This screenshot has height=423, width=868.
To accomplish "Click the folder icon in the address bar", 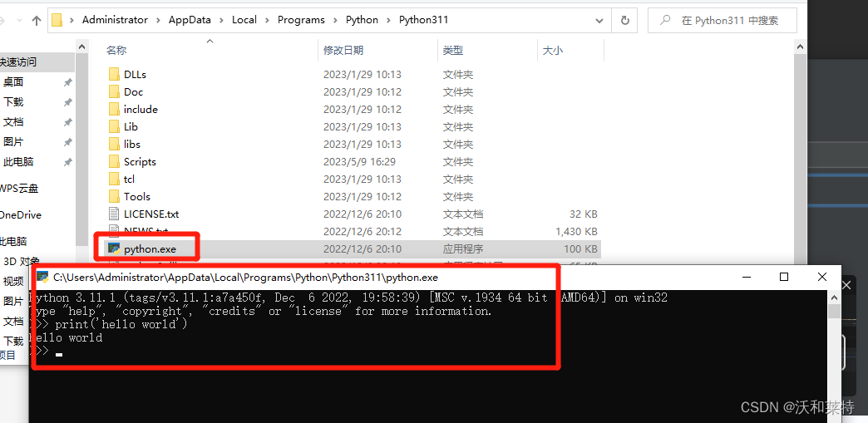I will 57,21.
